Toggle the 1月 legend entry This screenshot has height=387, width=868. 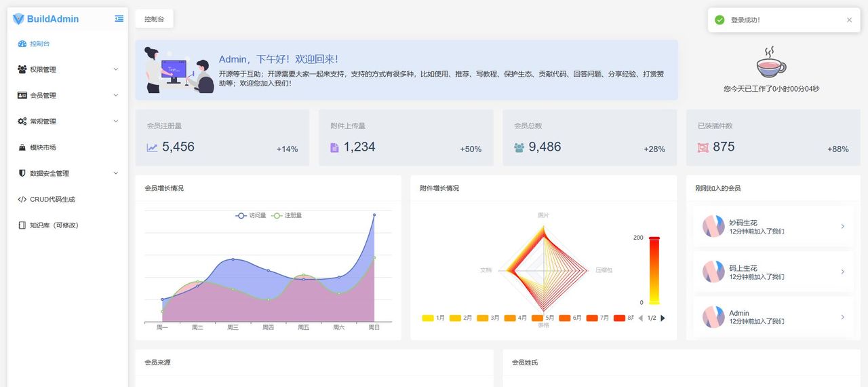pyautogui.click(x=433, y=318)
